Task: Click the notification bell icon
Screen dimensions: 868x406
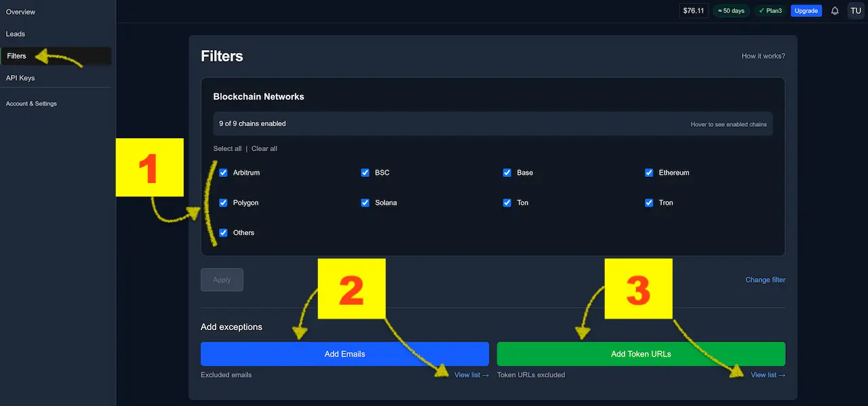Action: (x=835, y=10)
